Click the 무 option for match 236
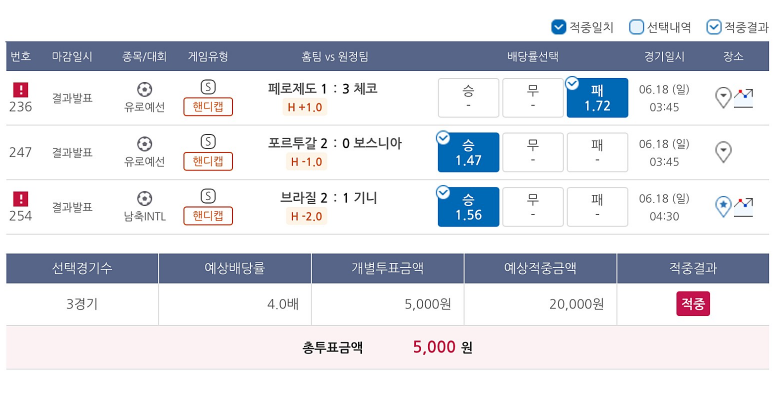Screen dimensions: 778x400 pos(533,98)
